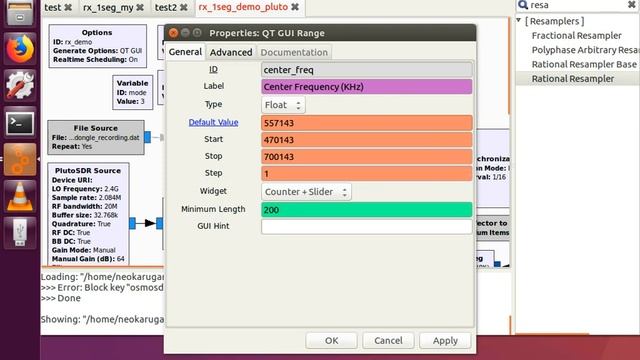
Task: Open the USB drive icon in dock
Action: tap(20, 233)
